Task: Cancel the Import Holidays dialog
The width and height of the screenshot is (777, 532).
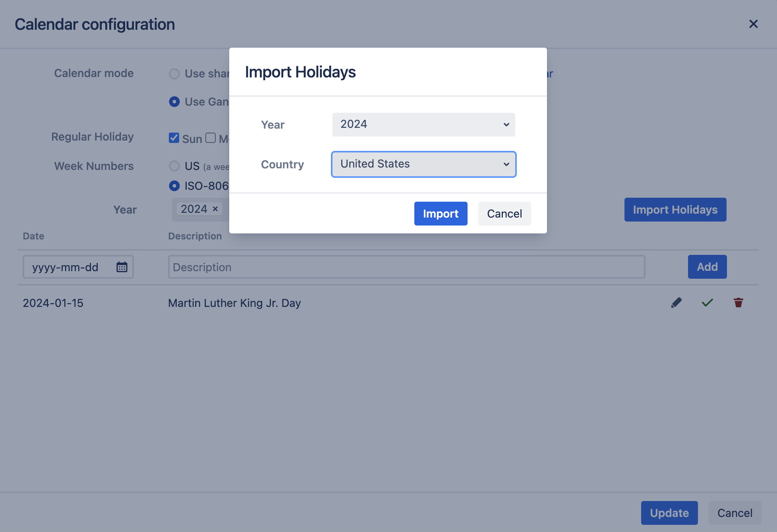Action: tap(504, 214)
